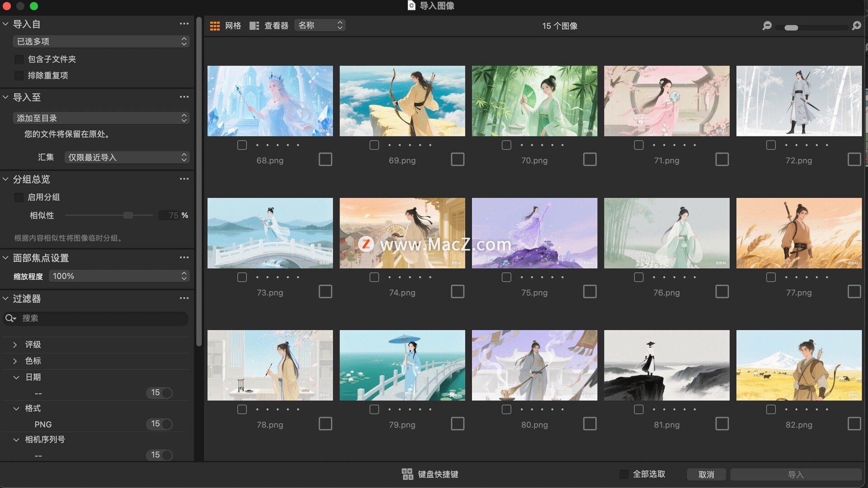Tick the import checkbox next to 82.png
Image resolution: width=868 pixels, height=488 pixels.
point(854,424)
